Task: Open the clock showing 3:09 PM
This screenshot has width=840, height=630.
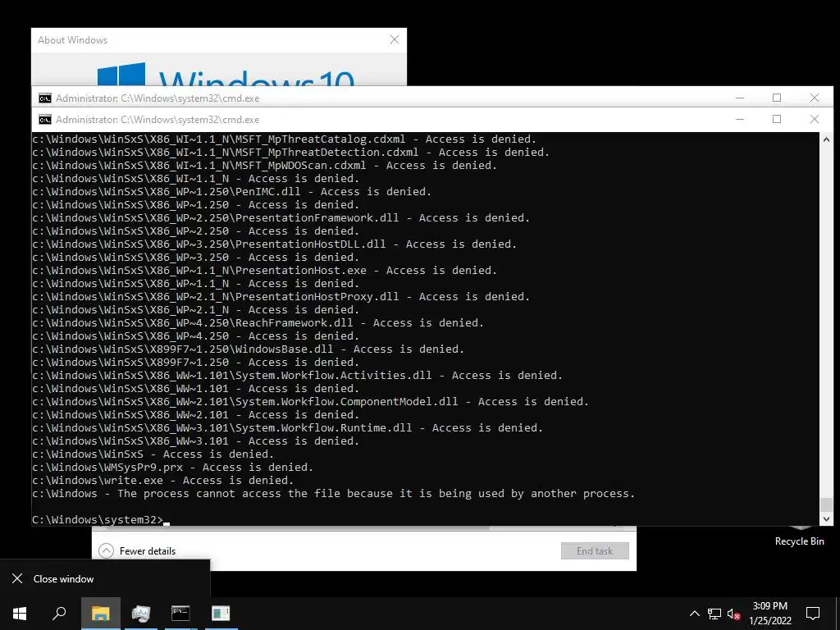Action: tap(769, 614)
